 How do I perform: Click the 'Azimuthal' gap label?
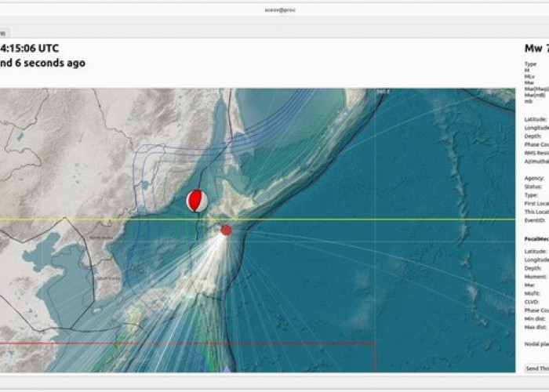[536, 162]
